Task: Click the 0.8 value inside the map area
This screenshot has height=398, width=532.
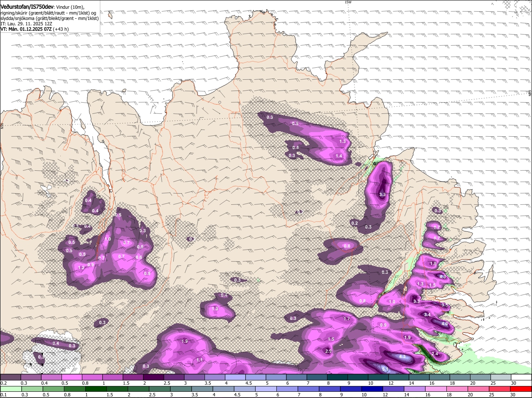Action: 362,301
